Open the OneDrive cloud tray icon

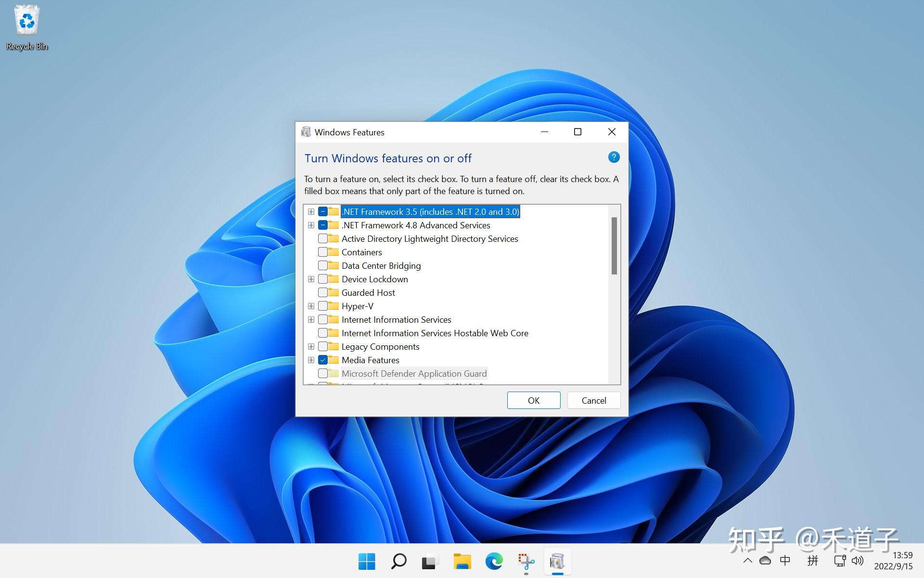(x=765, y=561)
